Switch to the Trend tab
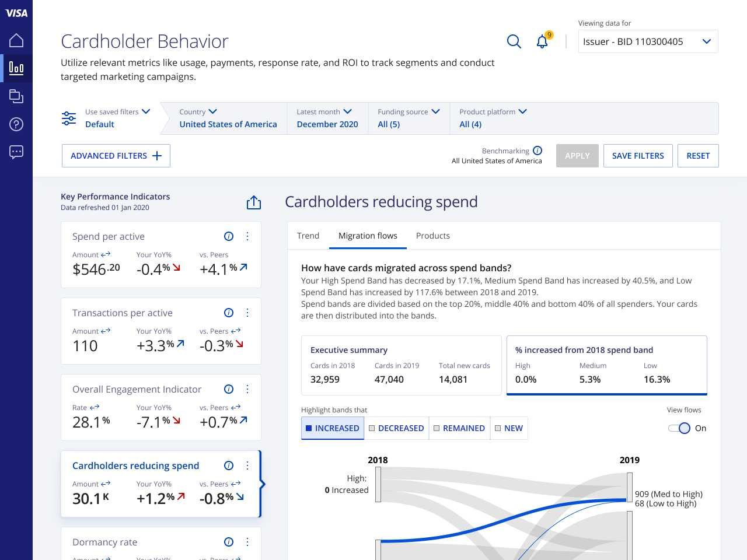Screen dimensions: 747x560 308,236
